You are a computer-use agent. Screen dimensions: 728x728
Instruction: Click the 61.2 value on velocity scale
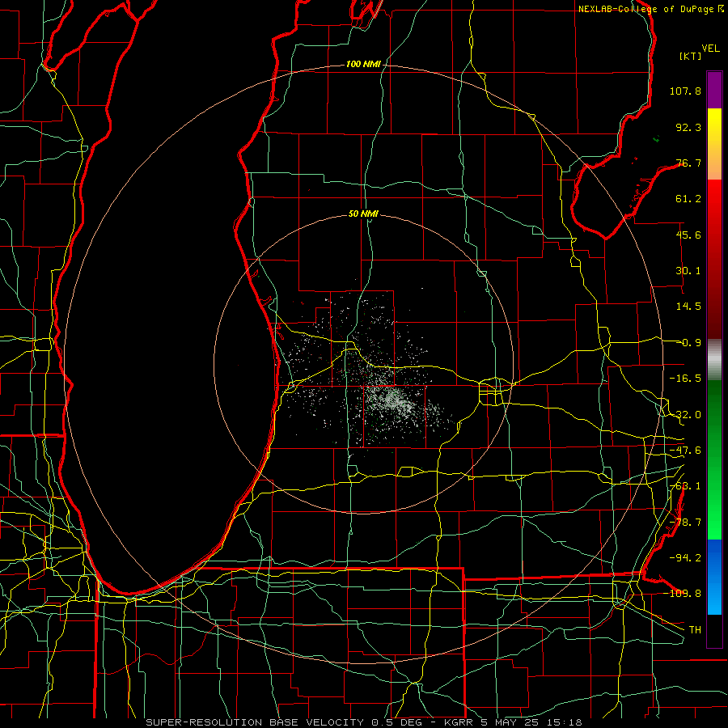click(688, 199)
